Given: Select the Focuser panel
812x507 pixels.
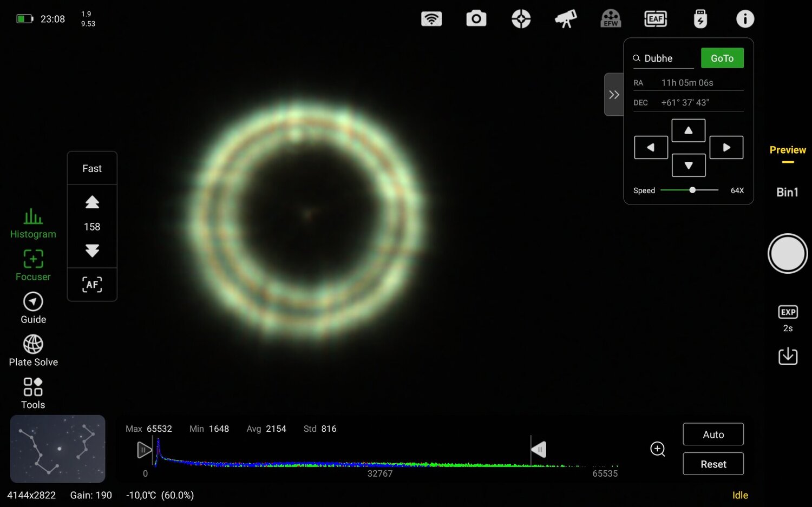Looking at the screenshot, I should pos(32,265).
